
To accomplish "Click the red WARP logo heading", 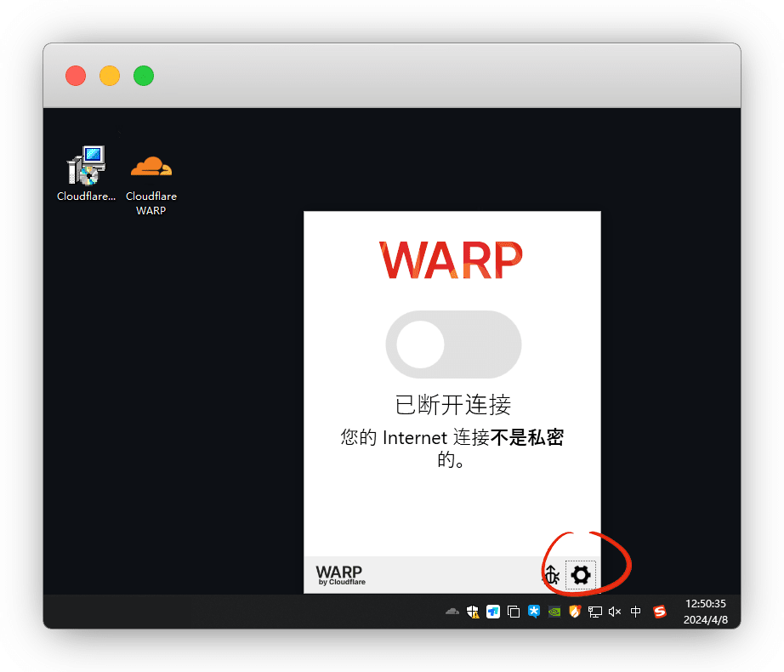I will [451, 260].
